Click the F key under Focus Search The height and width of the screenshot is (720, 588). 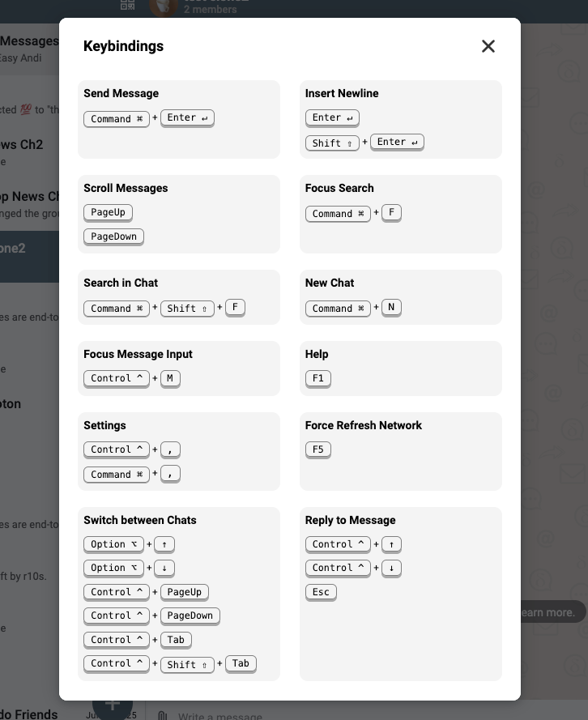click(391, 213)
